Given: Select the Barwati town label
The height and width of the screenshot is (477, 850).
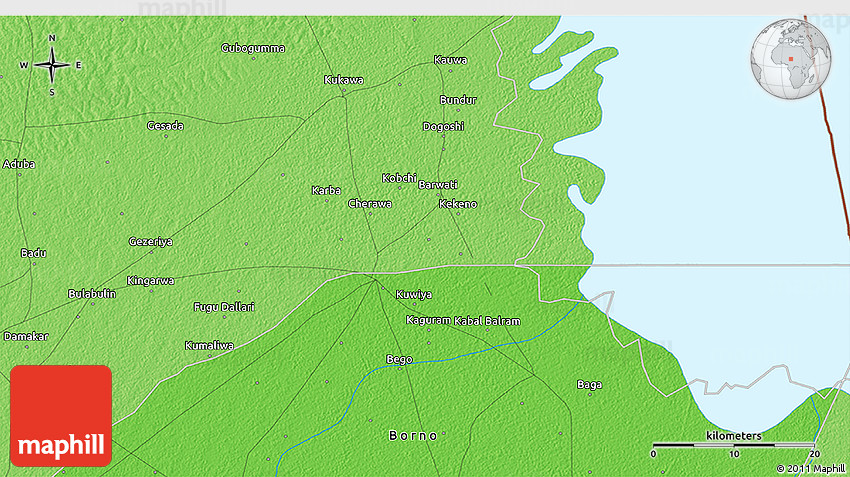Looking at the screenshot, I should [438, 185].
